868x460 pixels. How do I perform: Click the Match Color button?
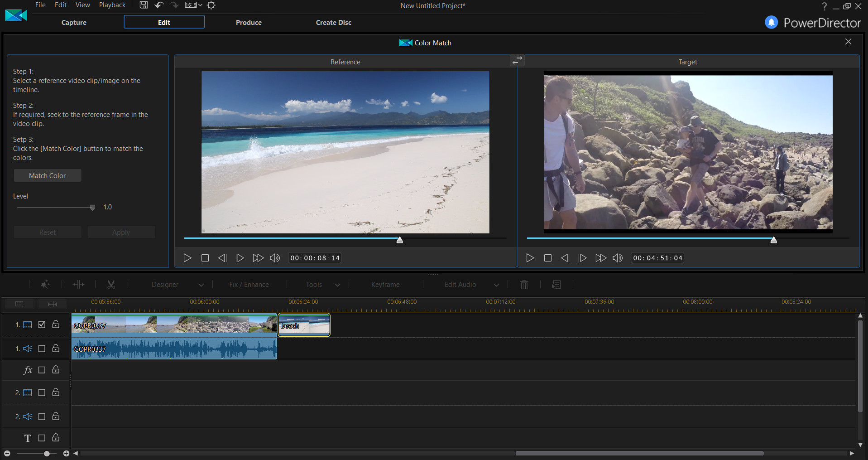(47, 175)
